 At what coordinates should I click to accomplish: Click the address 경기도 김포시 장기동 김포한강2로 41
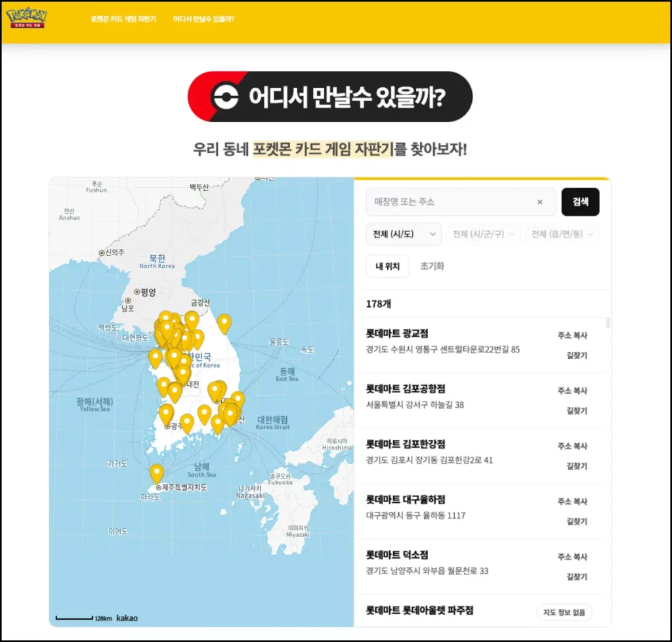[429, 460]
